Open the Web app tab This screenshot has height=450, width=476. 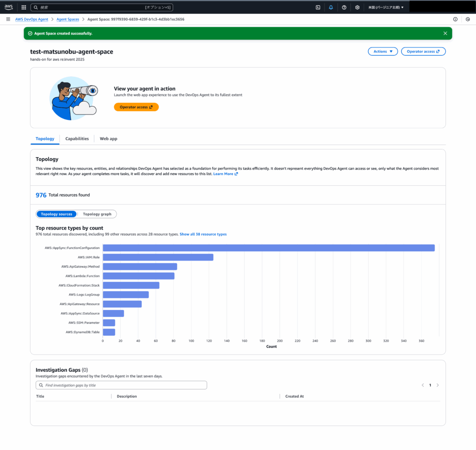point(108,139)
